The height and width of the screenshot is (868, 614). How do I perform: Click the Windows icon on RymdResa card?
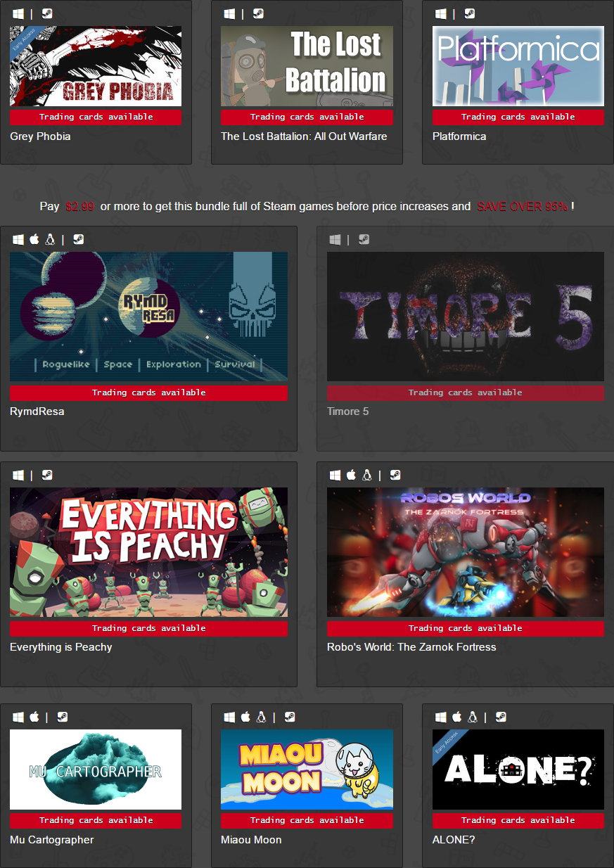click(x=18, y=239)
